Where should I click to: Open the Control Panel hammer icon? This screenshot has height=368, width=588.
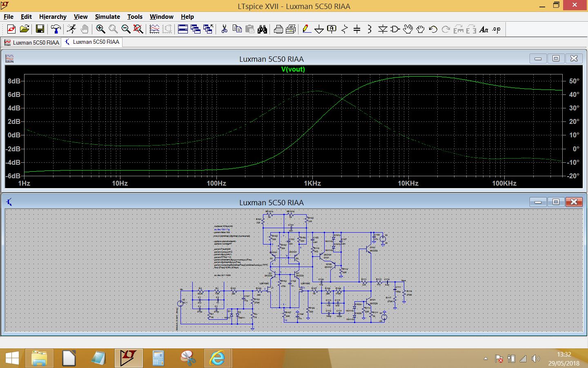pyautogui.click(x=56, y=29)
